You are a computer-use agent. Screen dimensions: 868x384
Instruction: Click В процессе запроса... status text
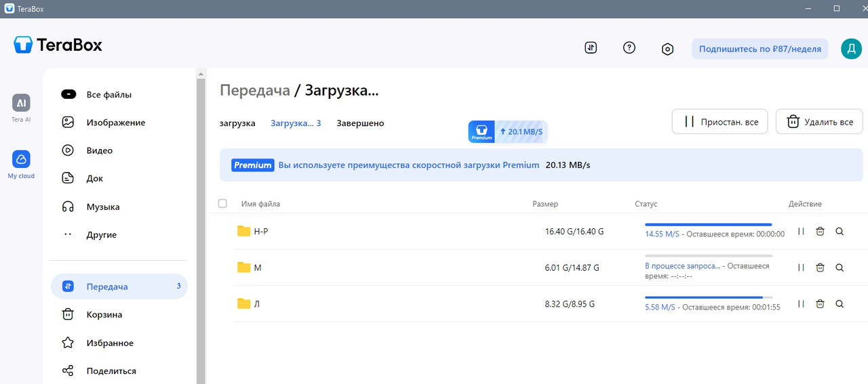click(x=682, y=266)
